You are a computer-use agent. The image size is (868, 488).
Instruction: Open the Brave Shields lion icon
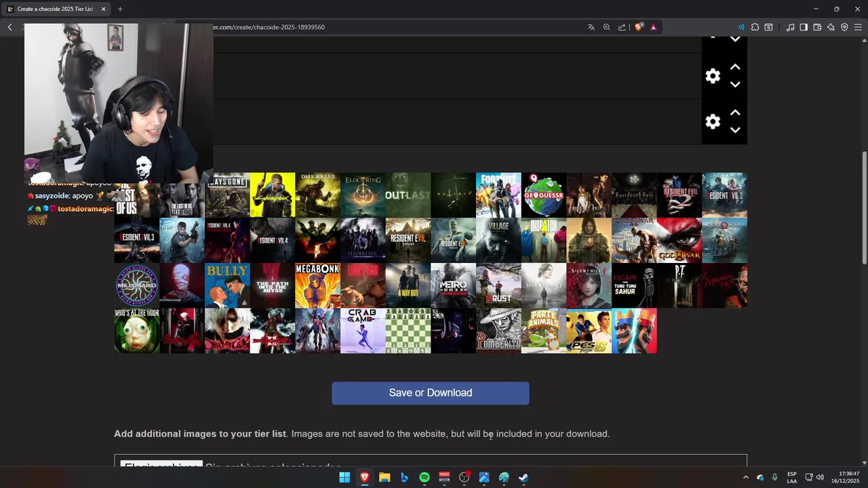coord(639,27)
